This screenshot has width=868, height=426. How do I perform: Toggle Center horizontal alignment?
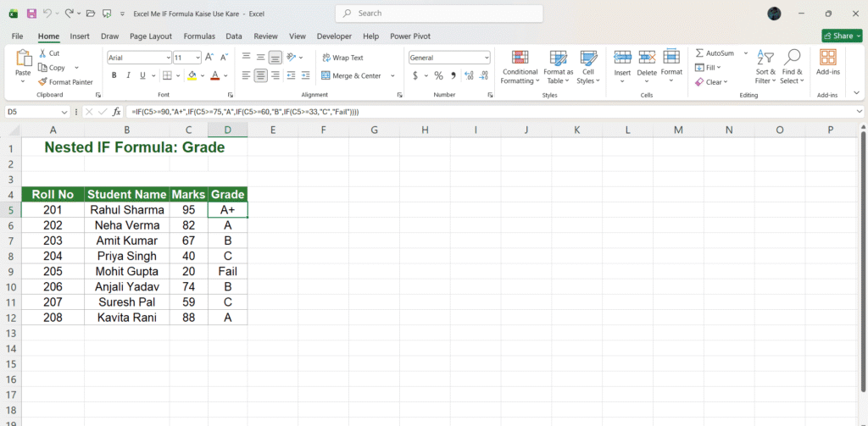coord(261,75)
